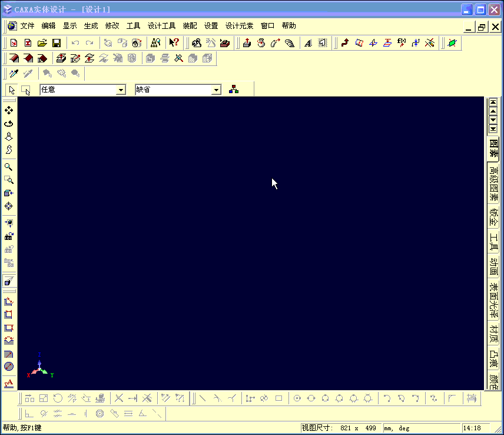504x435 pixels.
Task: Click the rectangle sketch tool icon
Action: tap(278, 398)
